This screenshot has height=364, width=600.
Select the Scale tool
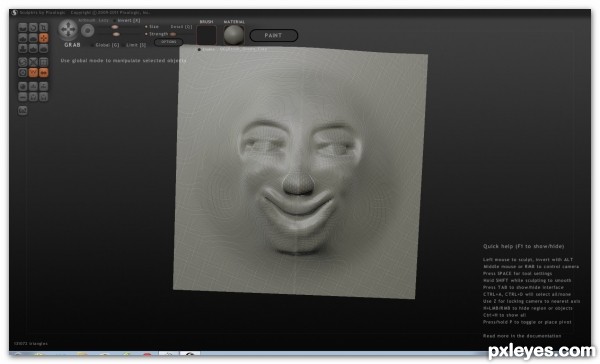click(x=44, y=27)
